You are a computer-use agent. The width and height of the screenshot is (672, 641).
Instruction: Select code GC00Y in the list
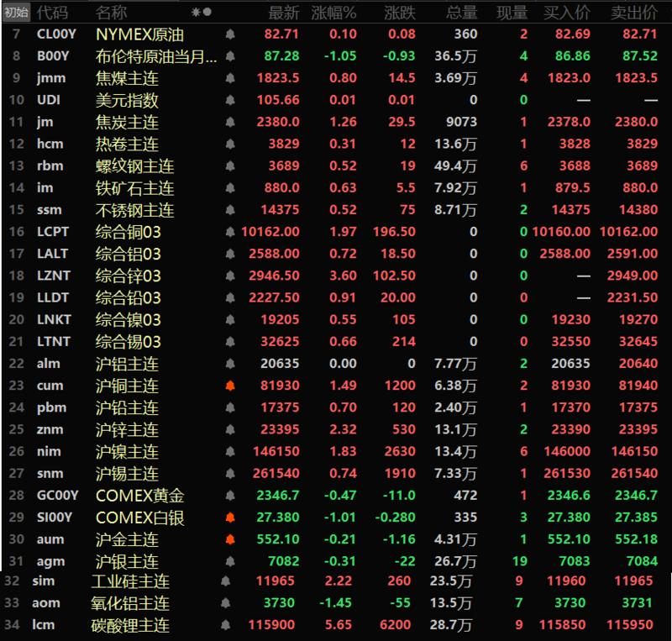(57, 495)
